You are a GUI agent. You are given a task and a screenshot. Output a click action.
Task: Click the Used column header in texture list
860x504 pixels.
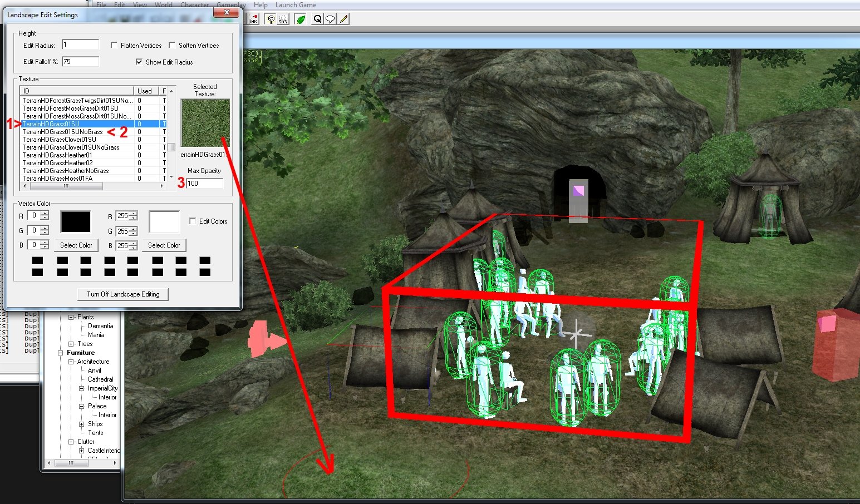pos(146,91)
